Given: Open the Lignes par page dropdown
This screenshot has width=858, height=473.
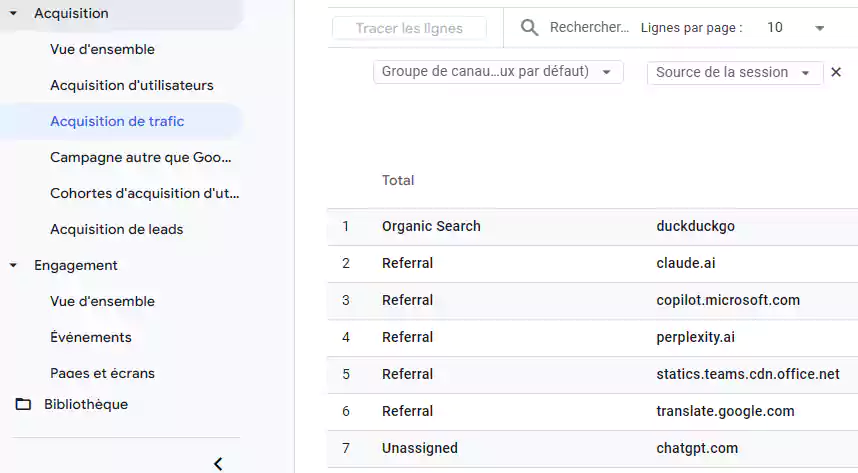Looking at the screenshot, I should pyautogui.click(x=795, y=28).
